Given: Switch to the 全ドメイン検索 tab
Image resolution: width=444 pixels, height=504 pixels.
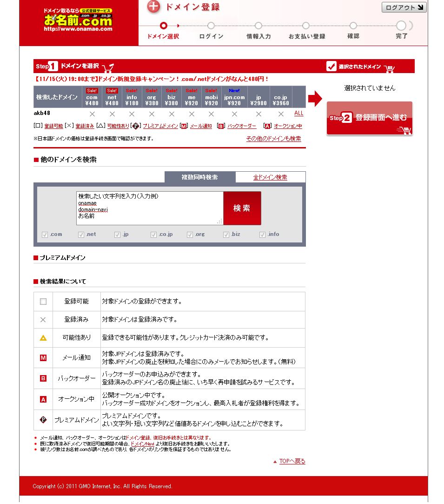Looking at the screenshot, I should (270, 177).
